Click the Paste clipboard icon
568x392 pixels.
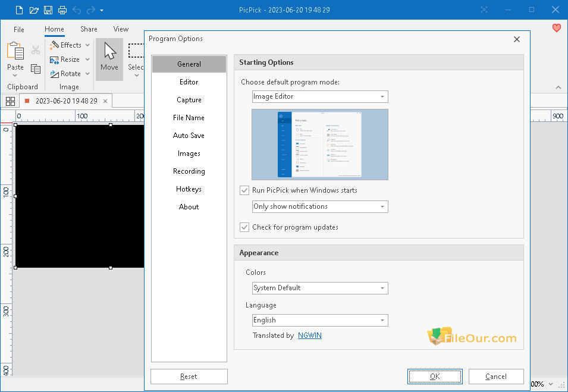tap(15, 51)
